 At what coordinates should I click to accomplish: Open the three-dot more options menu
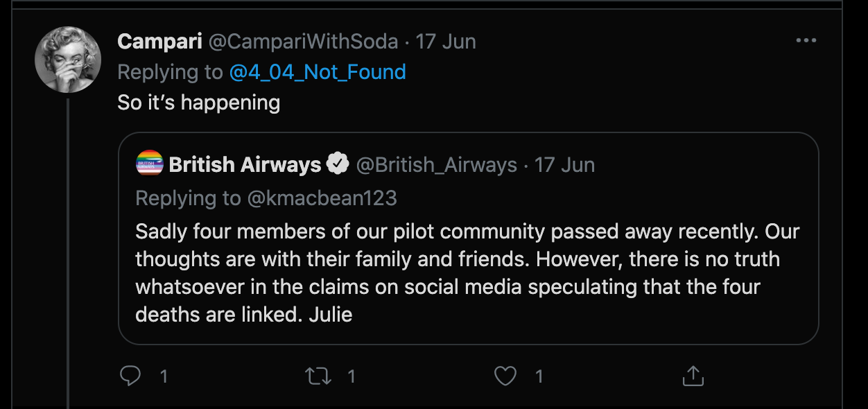click(x=806, y=41)
